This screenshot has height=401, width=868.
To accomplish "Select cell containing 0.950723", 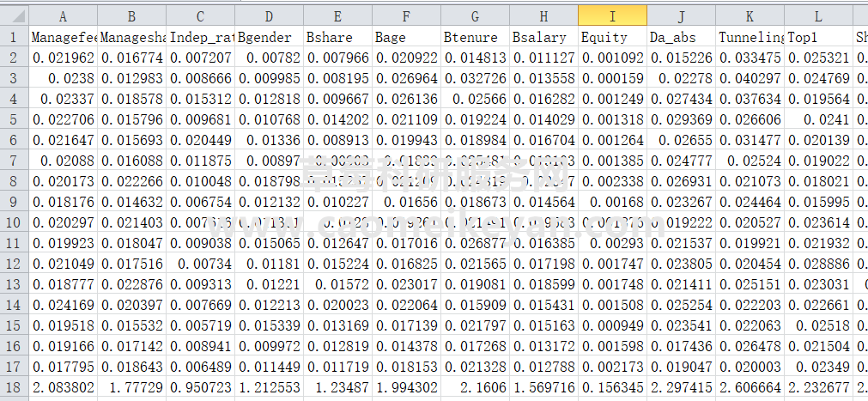I will coord(200,387).
